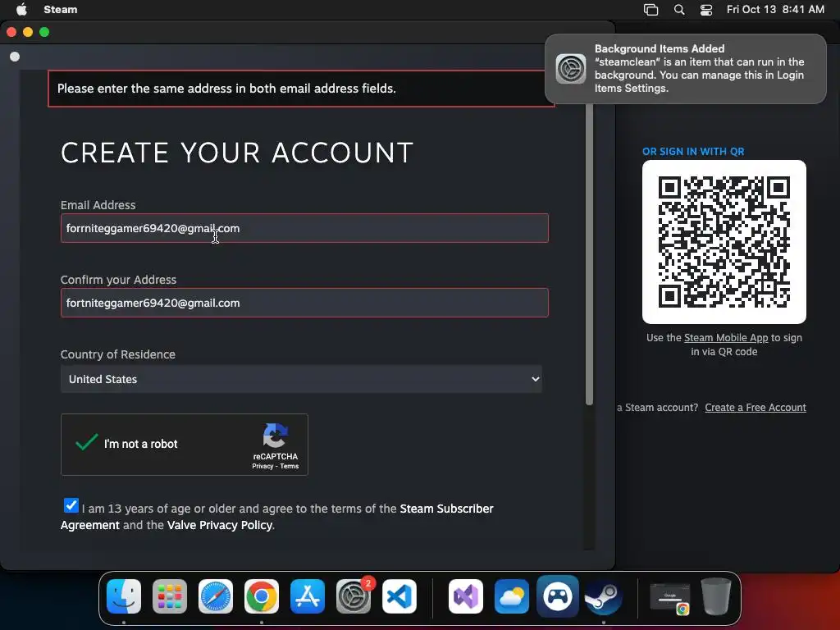Viewport: 840px width, 630px height.
Task: Open Visual Studio Code from the dock
Action: pyautogui.click(x=399, y=596)
